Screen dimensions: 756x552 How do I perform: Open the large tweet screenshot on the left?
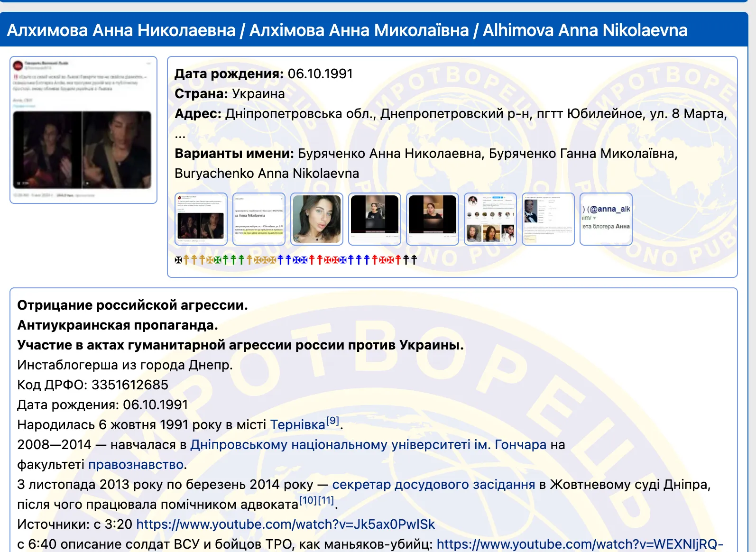click(x=83, y=130)
